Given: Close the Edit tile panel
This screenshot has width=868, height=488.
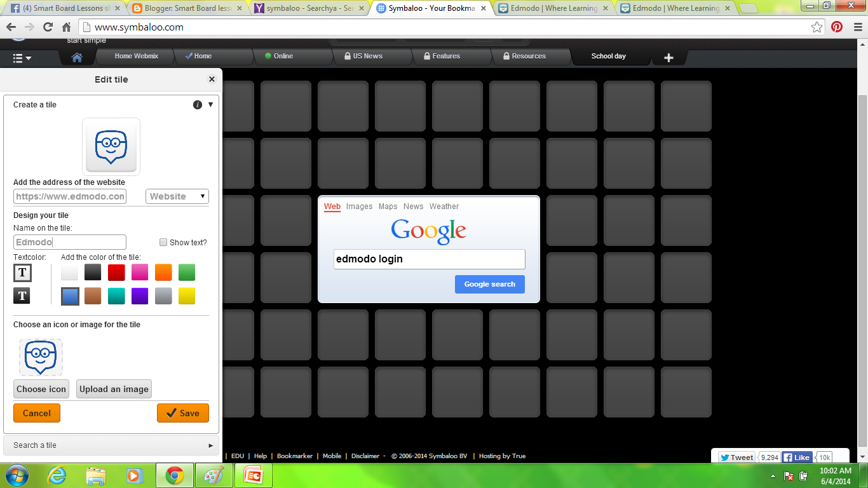Looking at the screenshot, I should pyautogui.click(x=212, y=79).
